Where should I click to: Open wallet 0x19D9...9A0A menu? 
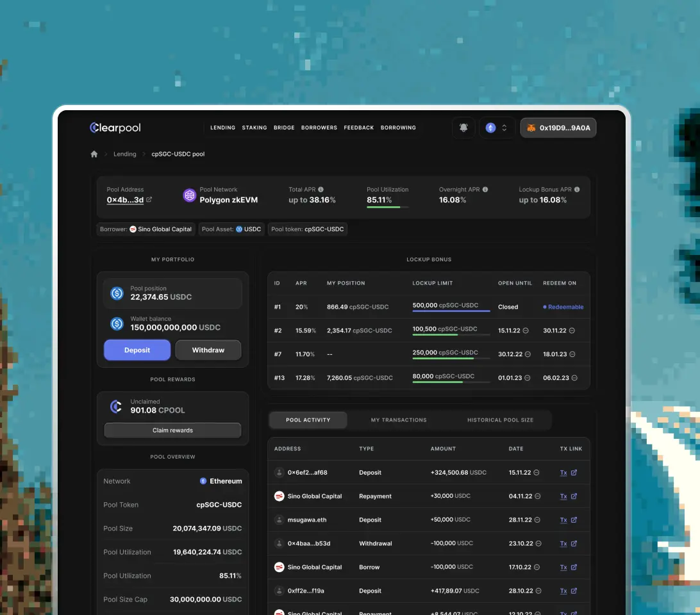(x=558, y=127)
